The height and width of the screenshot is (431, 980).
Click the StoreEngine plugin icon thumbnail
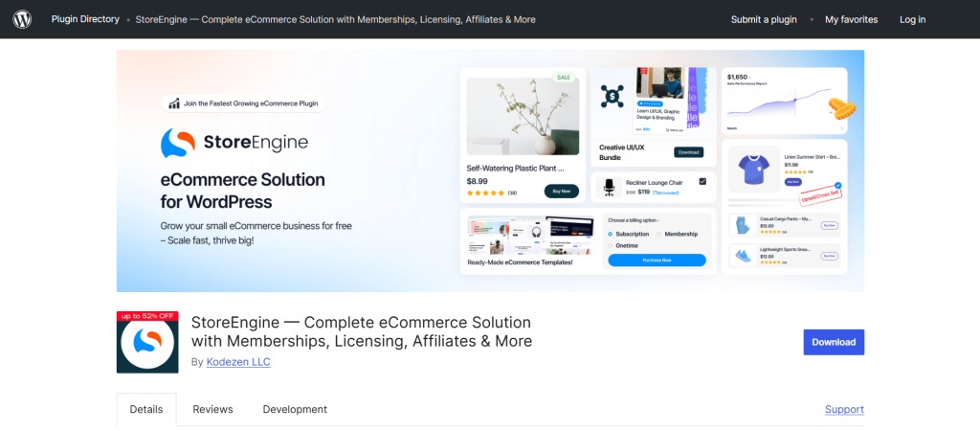pos(147,342)
